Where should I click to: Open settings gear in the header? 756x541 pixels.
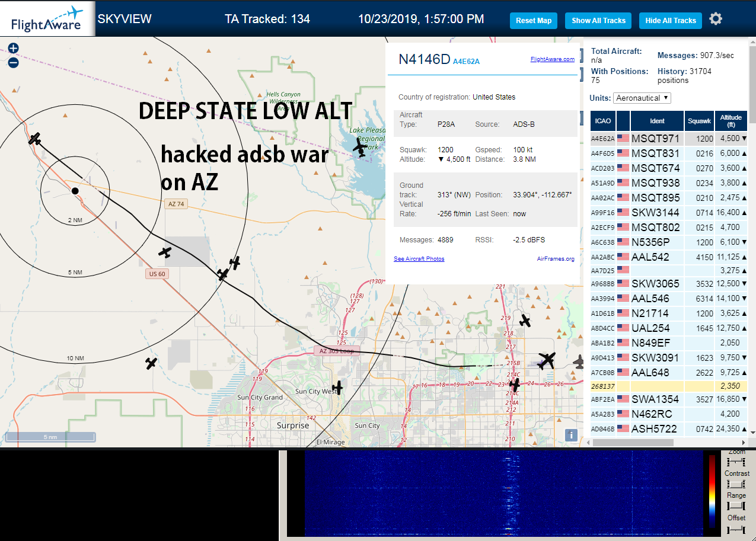[716, 19]
